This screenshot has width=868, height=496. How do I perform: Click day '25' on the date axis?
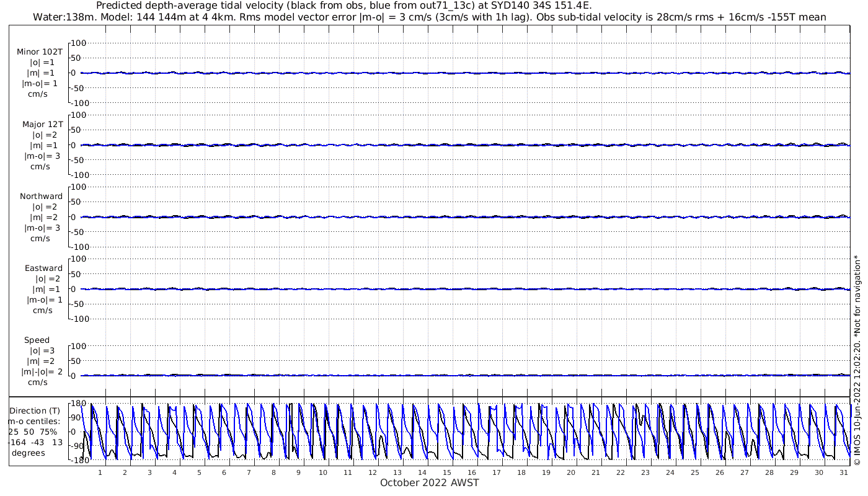click(x=695, y=472)
